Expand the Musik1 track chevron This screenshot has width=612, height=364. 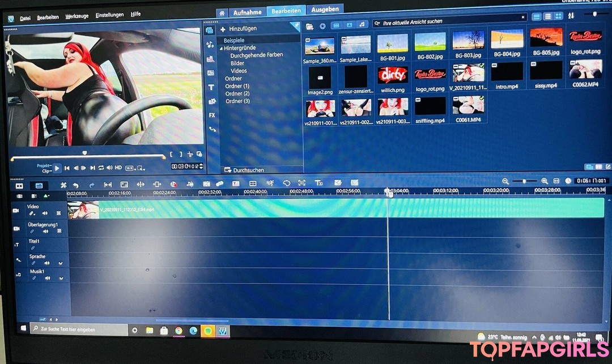(60, 278)
